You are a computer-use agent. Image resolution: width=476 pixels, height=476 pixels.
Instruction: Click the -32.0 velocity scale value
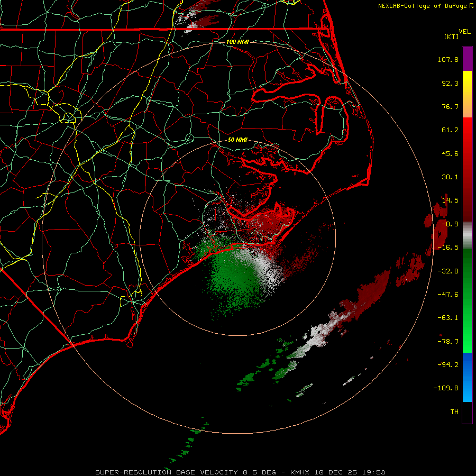448,271
